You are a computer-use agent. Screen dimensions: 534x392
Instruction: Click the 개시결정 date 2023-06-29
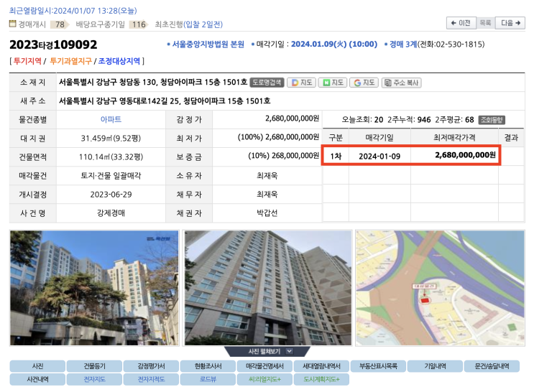[111, 195]
